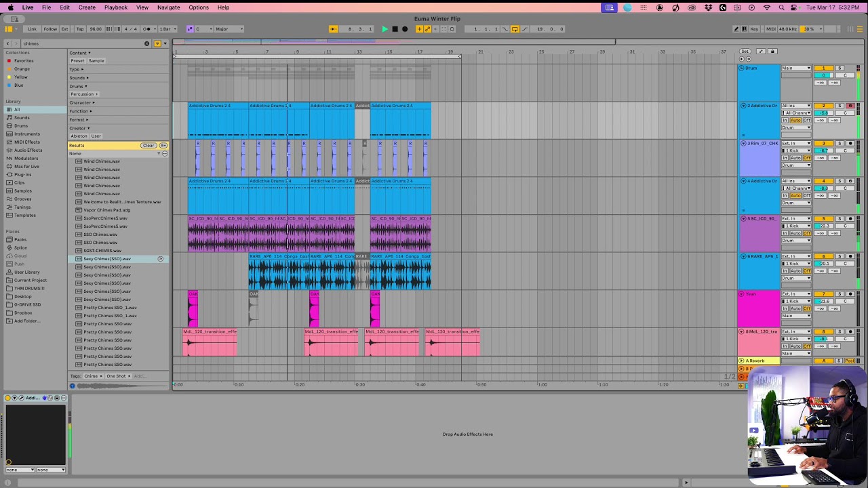The width and height of the screenshot is (868, 488).
Task: Open Instruments library category
Action: [27, 134]
